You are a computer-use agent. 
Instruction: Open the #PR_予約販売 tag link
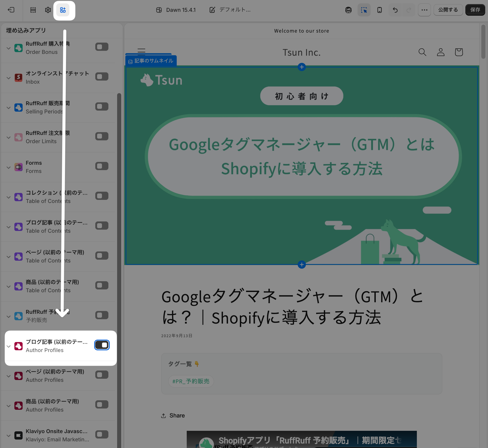[191, 381]
